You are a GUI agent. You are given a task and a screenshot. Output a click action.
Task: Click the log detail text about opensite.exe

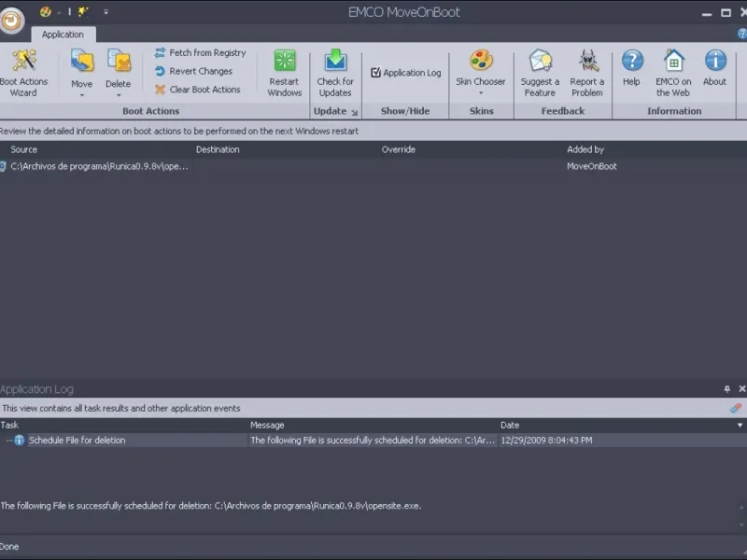coord(211,506)
